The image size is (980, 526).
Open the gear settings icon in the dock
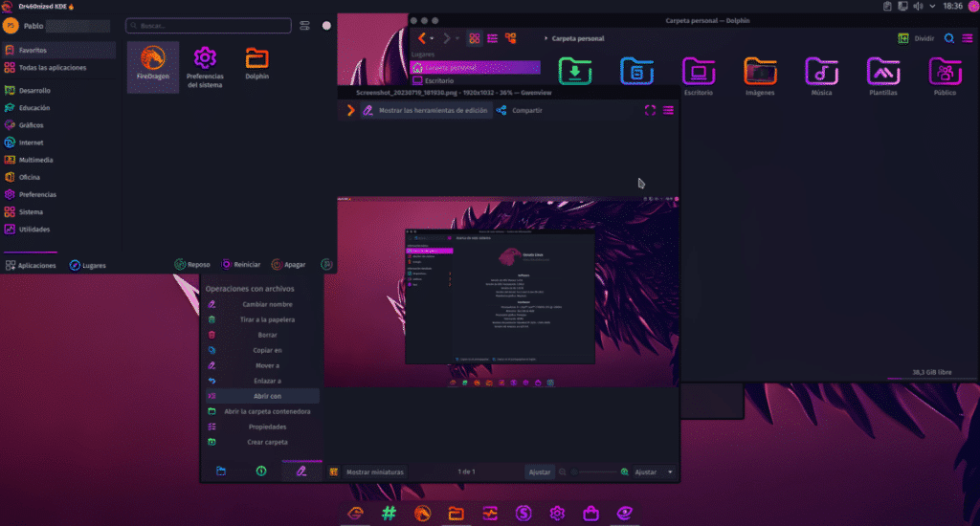tap(557, 514)
